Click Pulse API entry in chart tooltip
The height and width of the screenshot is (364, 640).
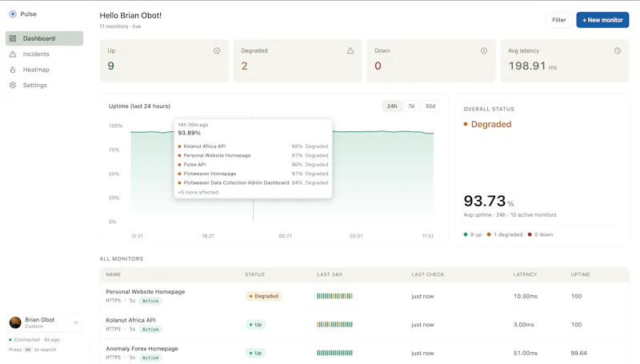click(194, 165)
